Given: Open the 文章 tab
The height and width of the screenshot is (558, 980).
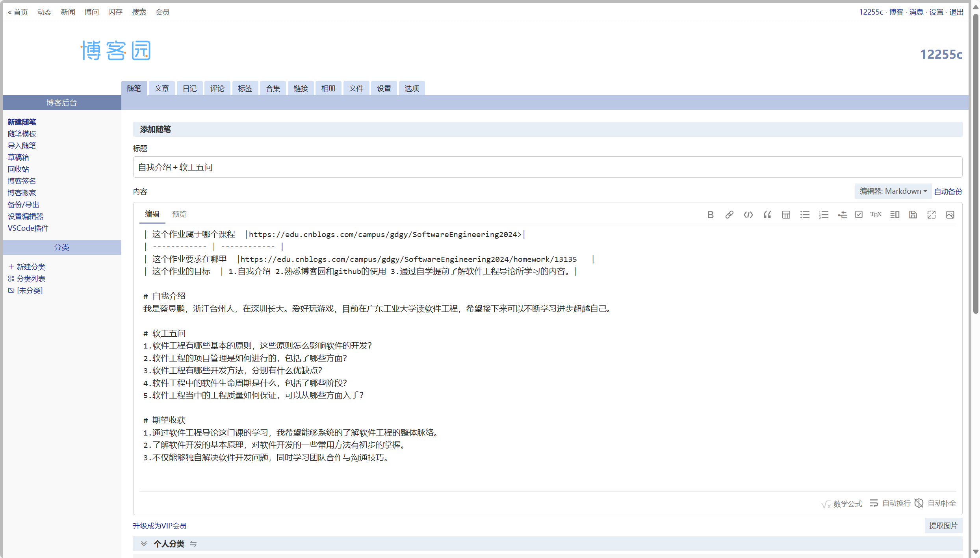Looking at the screenshot, I should coord(162,89).
